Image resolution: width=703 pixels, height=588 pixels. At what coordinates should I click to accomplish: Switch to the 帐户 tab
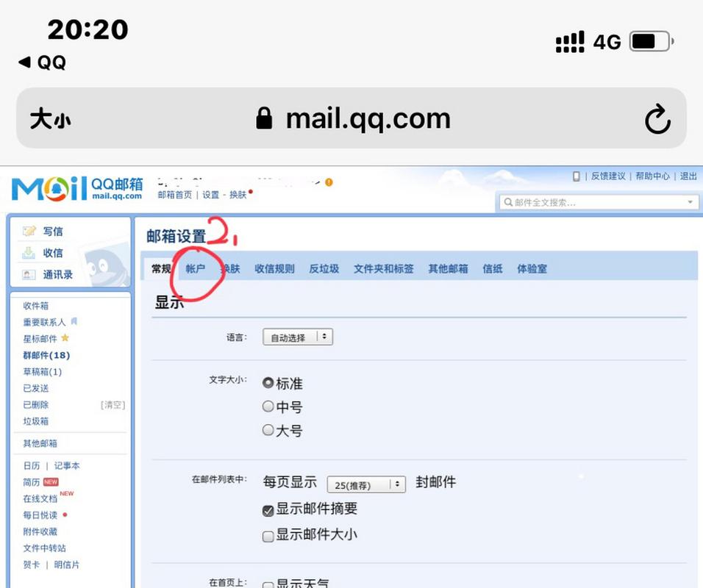[x=196, y=269]
